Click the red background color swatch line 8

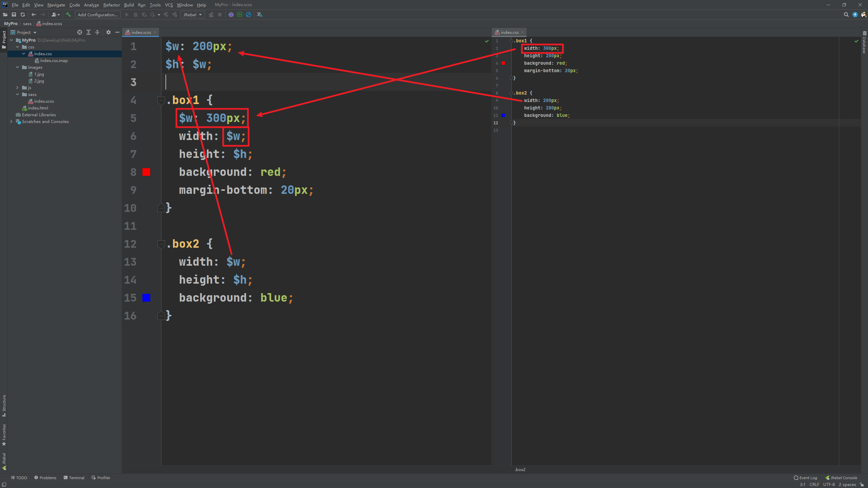[x=147, y=172]
